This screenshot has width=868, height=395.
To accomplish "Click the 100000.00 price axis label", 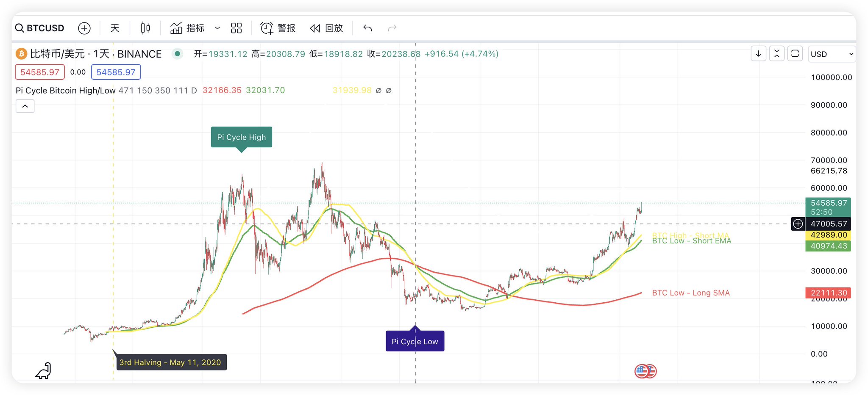I will tap(831, 77).
